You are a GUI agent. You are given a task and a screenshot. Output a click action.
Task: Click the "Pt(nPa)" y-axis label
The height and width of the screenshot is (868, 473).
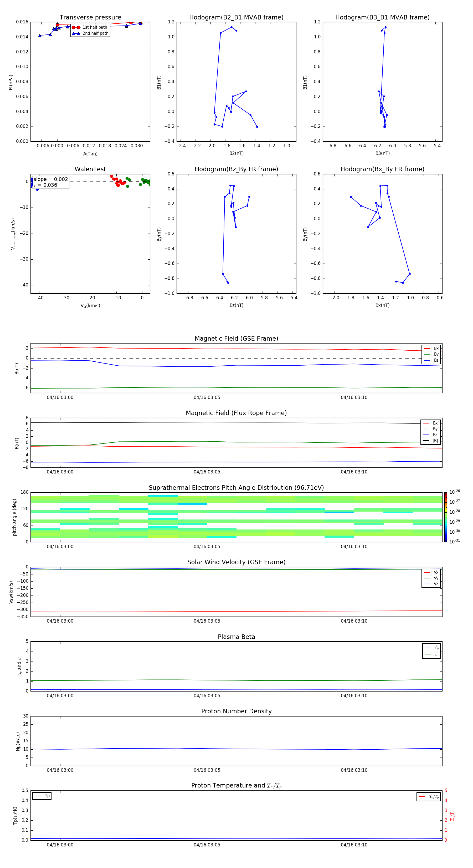point(11,82)
